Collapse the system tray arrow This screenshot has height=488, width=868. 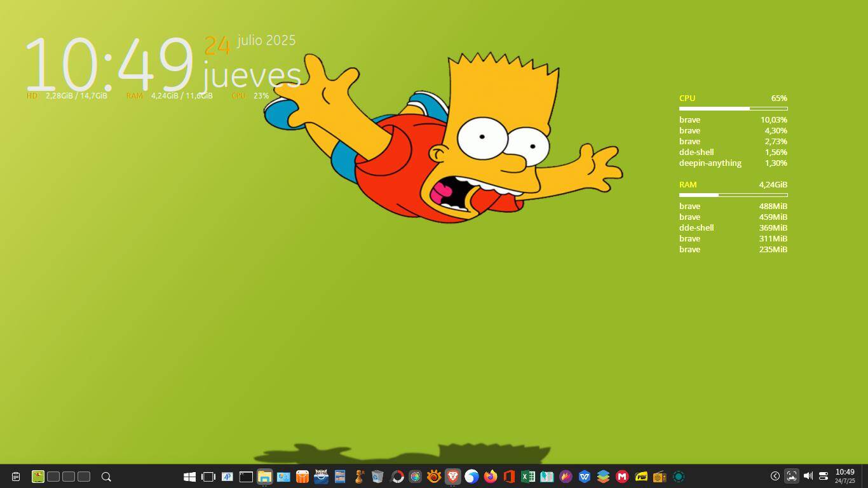[775, 476]
